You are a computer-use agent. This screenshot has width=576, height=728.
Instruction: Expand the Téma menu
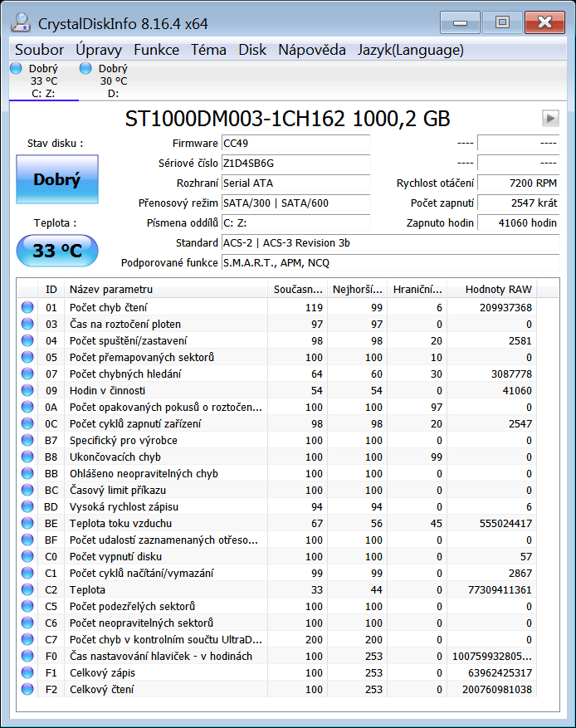208,50
